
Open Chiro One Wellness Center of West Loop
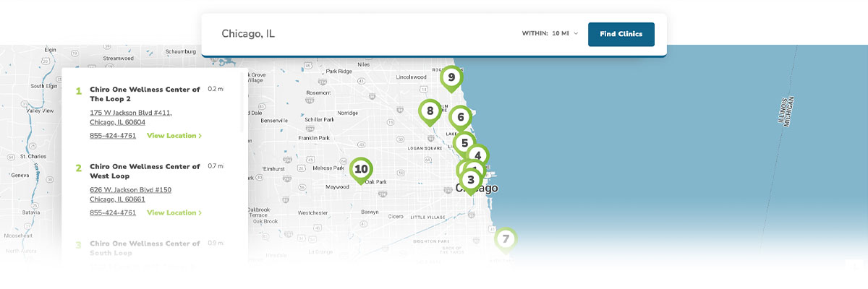tap(145, 171)
